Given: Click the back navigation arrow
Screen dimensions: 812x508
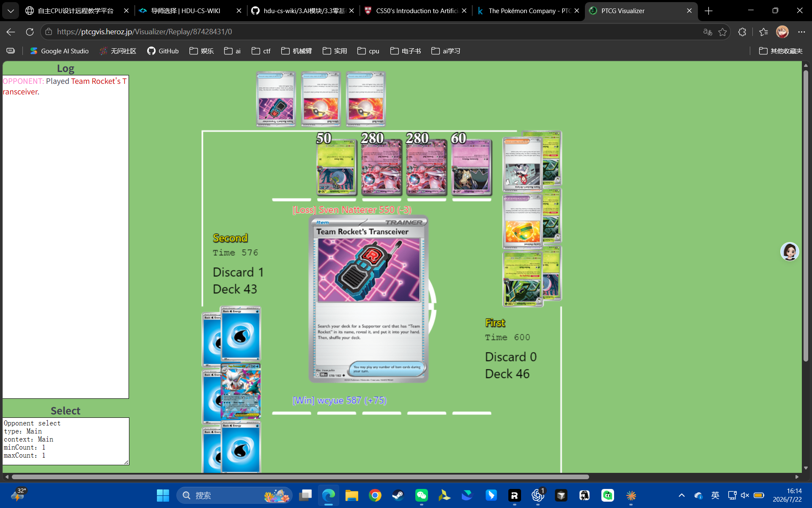Looking at the screenshot, I should [x=11, y=32].
